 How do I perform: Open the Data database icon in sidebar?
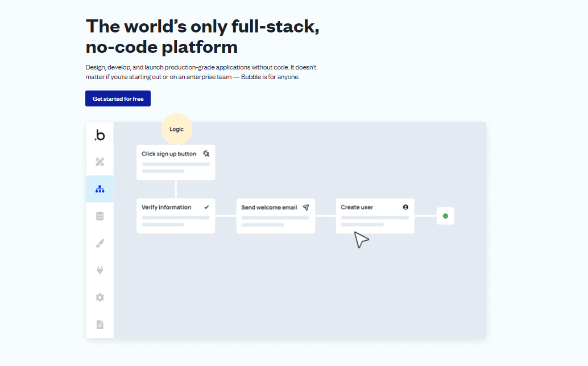pos(100,216)
